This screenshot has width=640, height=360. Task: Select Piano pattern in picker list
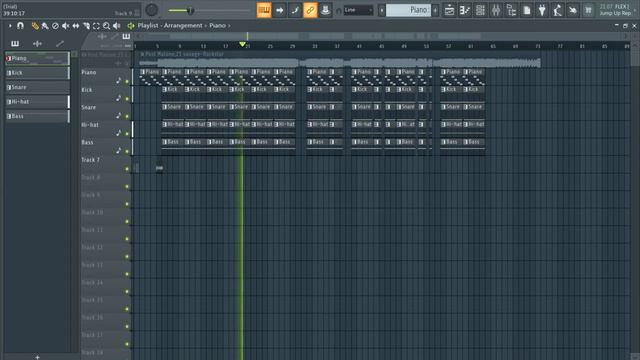pos(37,58)
